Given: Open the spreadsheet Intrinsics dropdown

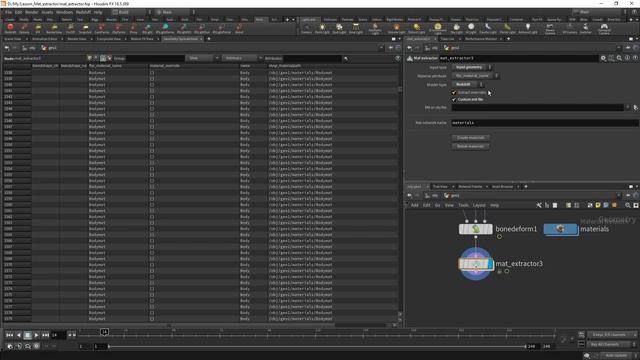Looking at the screenshot, I should pos(242,58).
